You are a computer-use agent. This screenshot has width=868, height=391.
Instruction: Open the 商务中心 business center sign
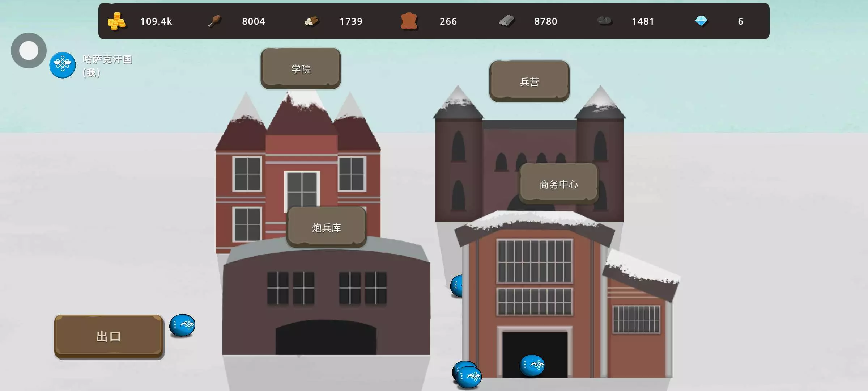click(558, 184)
